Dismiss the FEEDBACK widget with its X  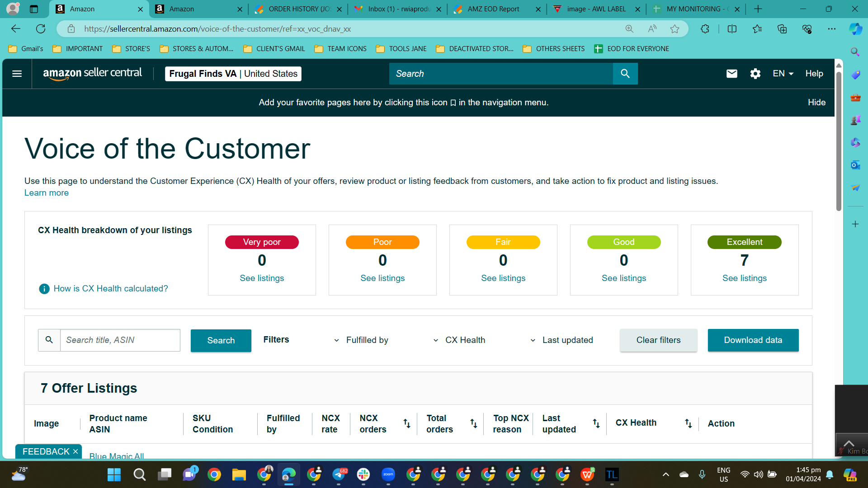click(75, 452)
